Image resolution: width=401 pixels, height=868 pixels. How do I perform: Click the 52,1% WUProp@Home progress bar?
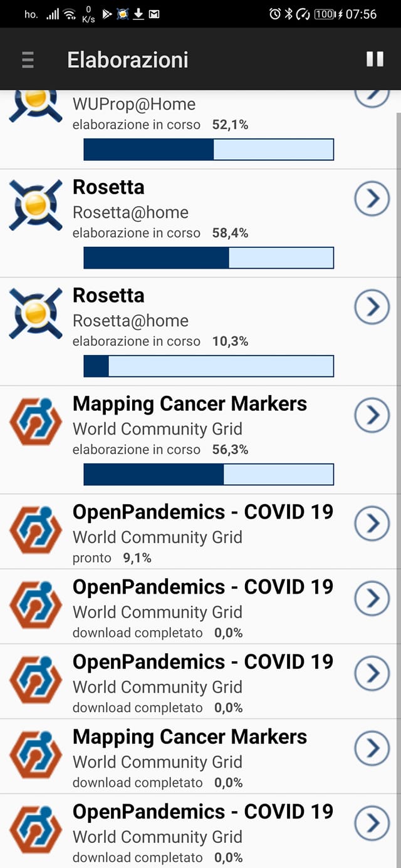click(209, 150)
